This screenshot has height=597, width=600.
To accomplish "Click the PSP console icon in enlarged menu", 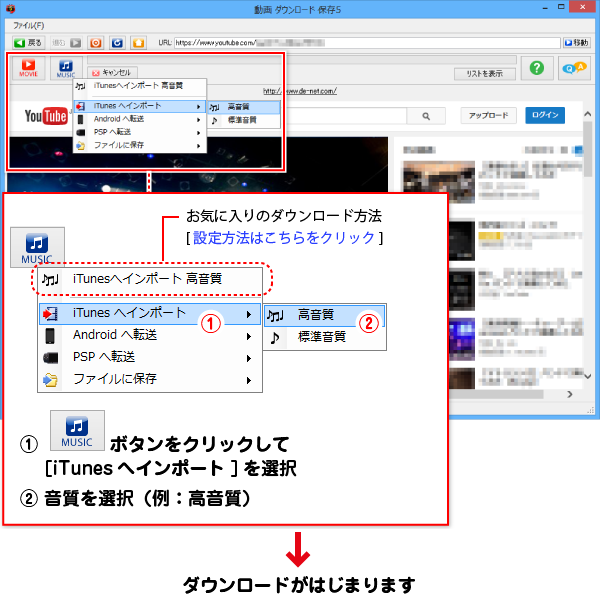I will (51, 358).
